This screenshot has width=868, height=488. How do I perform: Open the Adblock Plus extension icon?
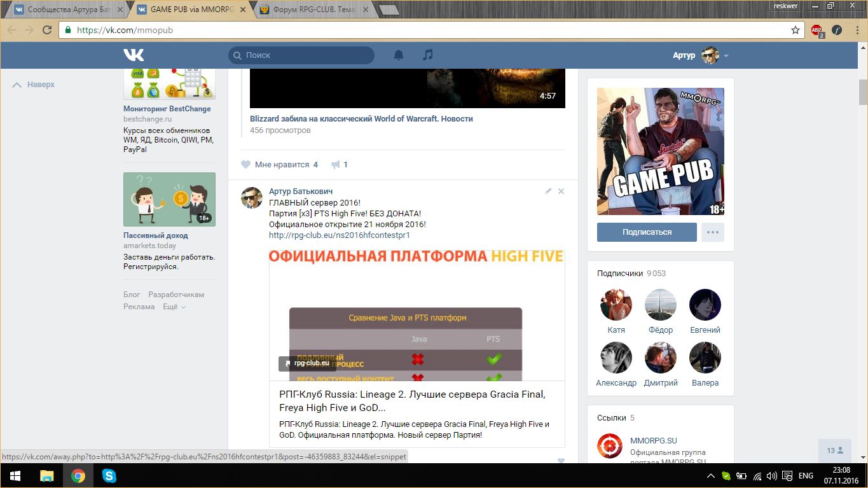816,30
